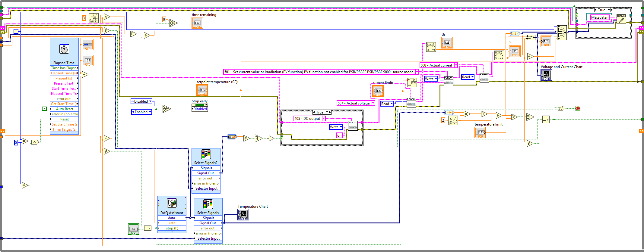Toggle the green F boolean constant
The width and height of the screenshot is (644, 252).
[44, 109]
